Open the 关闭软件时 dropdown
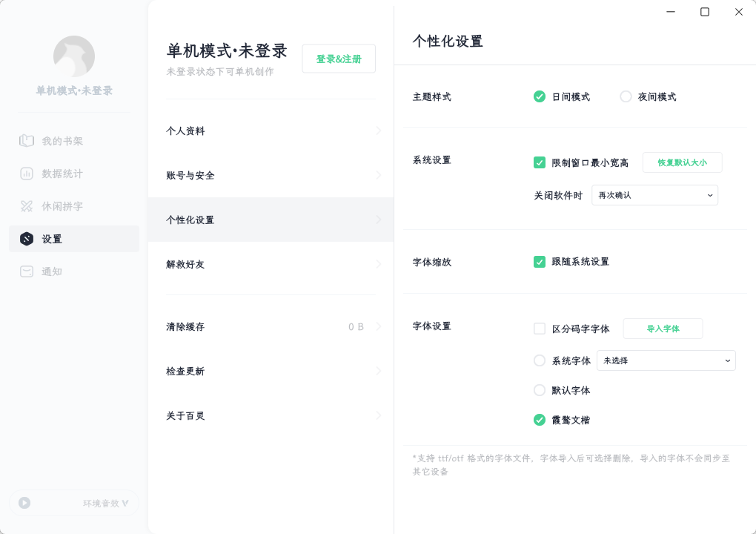Image resolution: width=756 pixels, height=534 pixels. [x=654, y=195]
